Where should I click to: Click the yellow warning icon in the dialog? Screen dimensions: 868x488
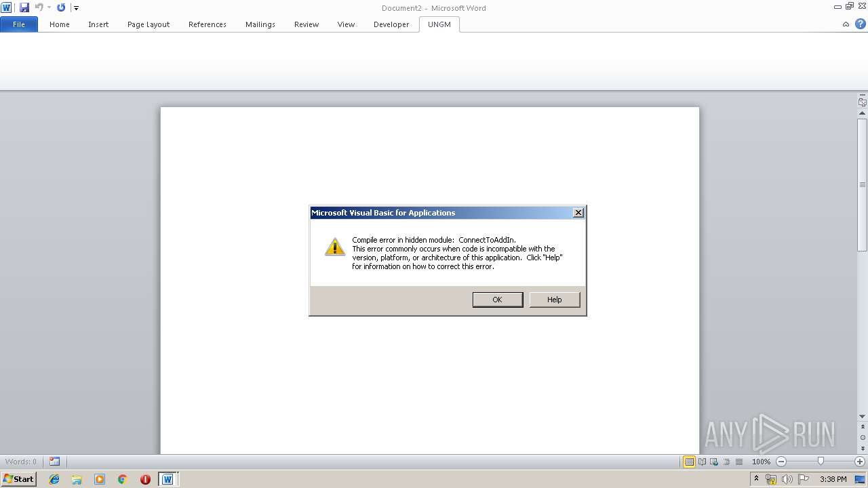click(x=335, y=247)
